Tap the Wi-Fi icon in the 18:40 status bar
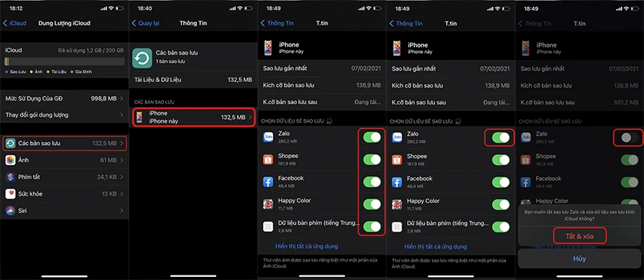This screenshot has width=644, height=280. pos(240,8)
